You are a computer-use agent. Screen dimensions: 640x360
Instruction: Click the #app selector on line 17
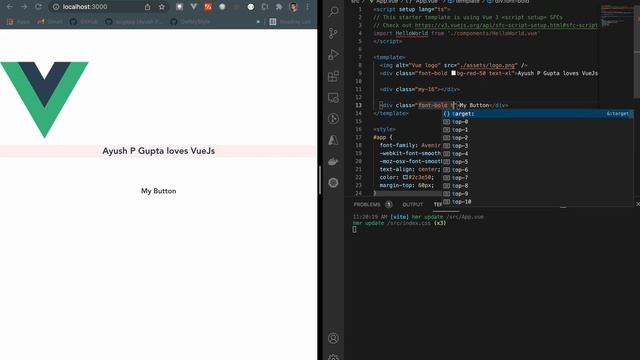tap(380, 138)
